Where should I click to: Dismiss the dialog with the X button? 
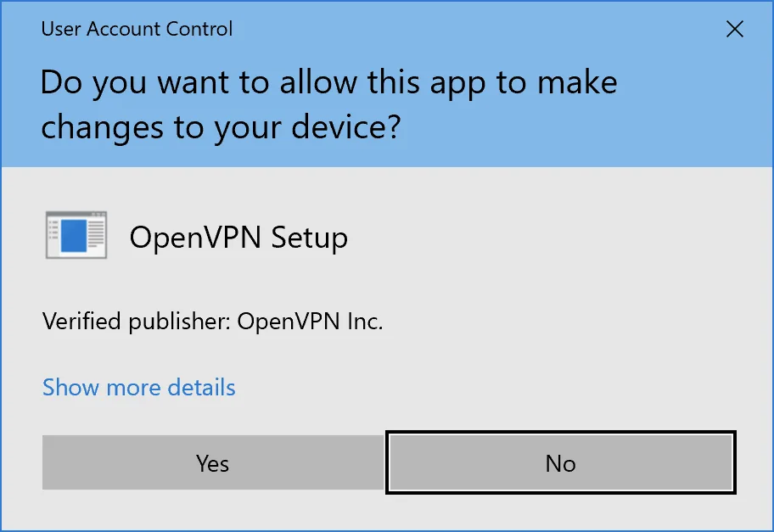coord(735,29)
